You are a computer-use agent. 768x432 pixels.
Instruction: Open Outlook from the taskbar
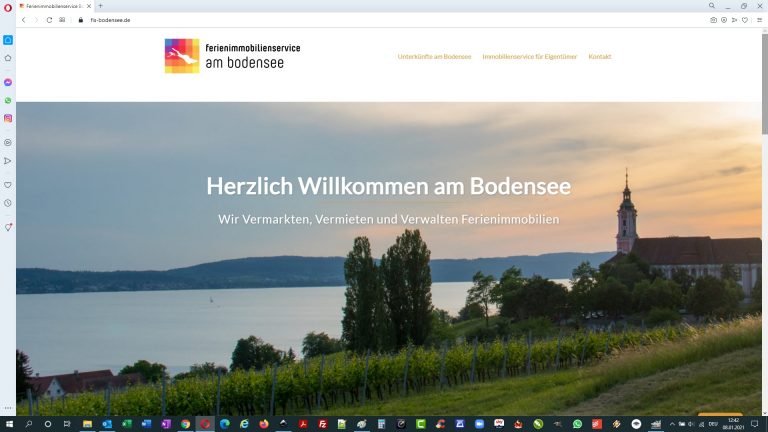tap(107, 424)
